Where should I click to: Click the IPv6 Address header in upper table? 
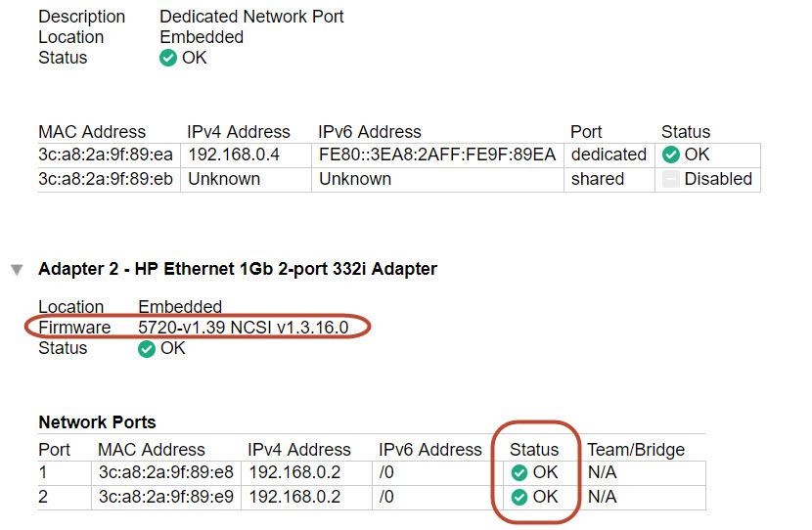pyautogui.click(x=369, y=132)
